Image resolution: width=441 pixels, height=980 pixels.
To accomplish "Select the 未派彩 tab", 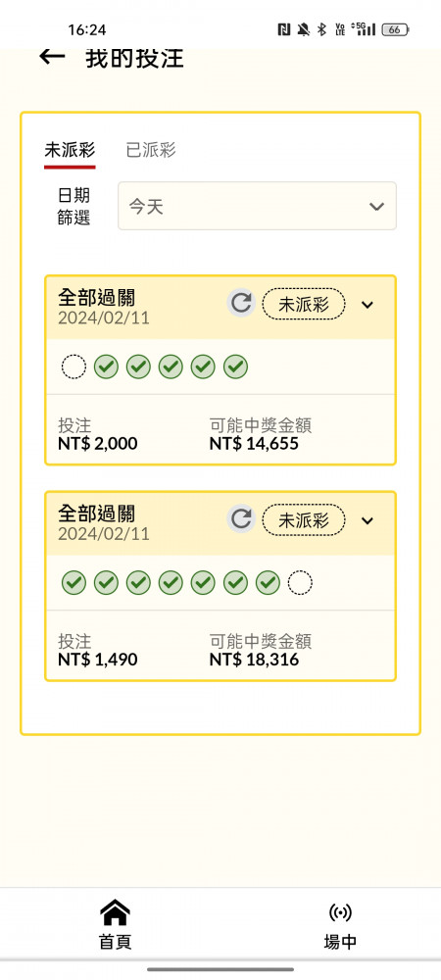I will pyautogui.click(x=70, y=150).
